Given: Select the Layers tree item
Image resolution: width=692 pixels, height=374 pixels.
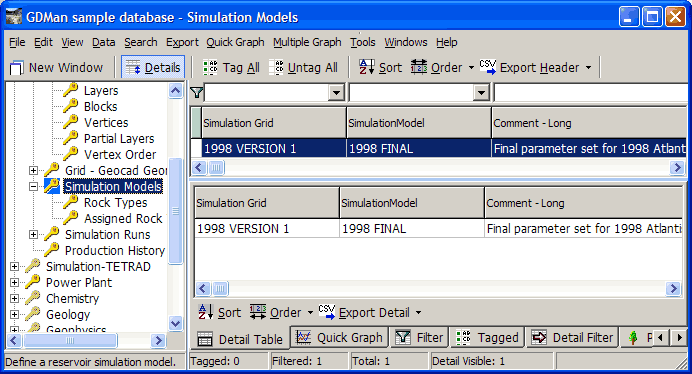Looking at the screenshot, I should point(101,91).
